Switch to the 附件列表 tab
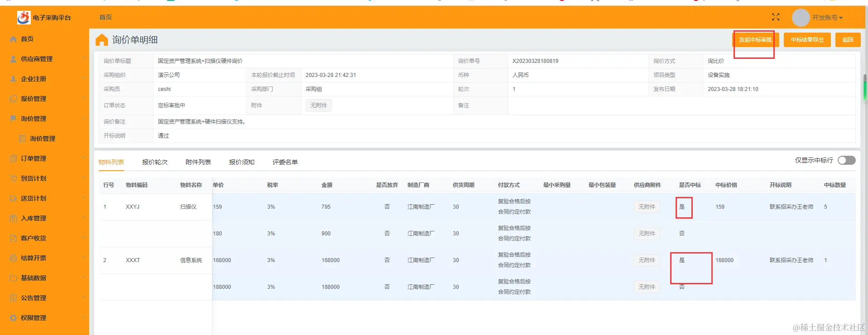 pos(198,162)
